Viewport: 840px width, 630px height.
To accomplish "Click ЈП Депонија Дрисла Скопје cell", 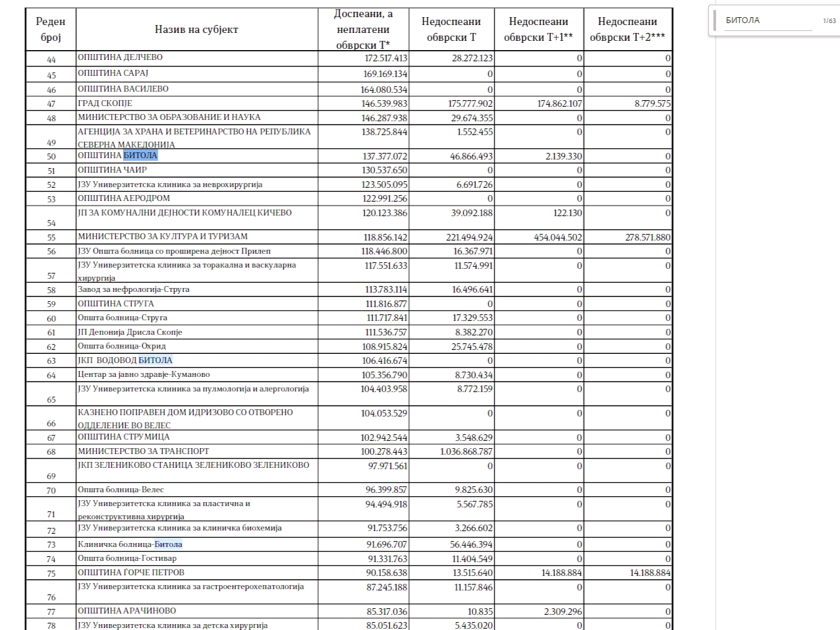I will coord(130,332).
